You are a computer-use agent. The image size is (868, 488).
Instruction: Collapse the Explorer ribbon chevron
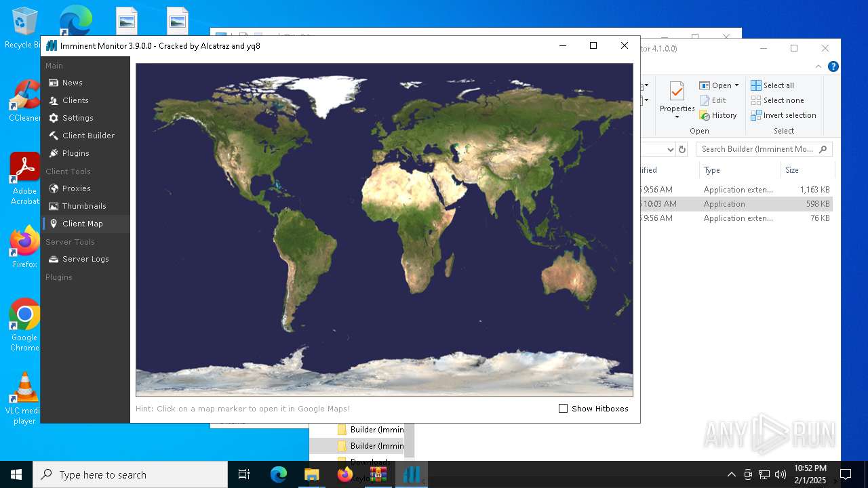tap(818, 66)
